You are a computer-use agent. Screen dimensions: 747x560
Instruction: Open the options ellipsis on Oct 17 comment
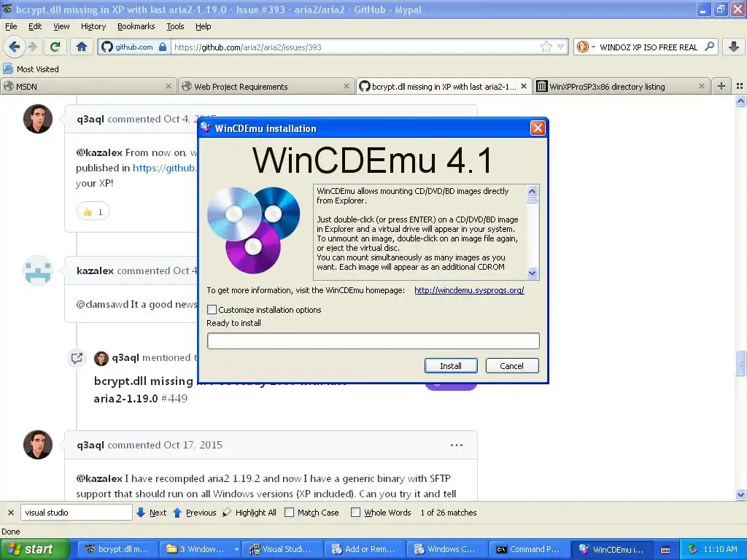[457, 445]
